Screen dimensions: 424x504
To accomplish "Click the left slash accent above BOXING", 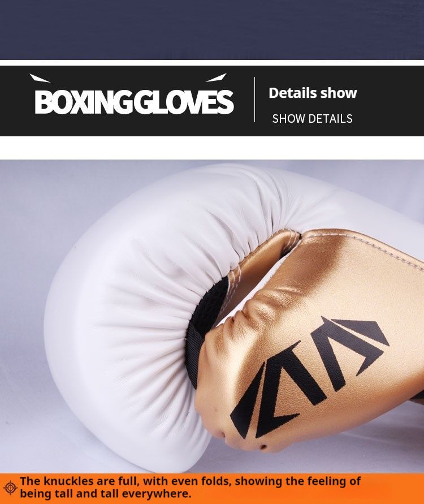I will point(40,78).
